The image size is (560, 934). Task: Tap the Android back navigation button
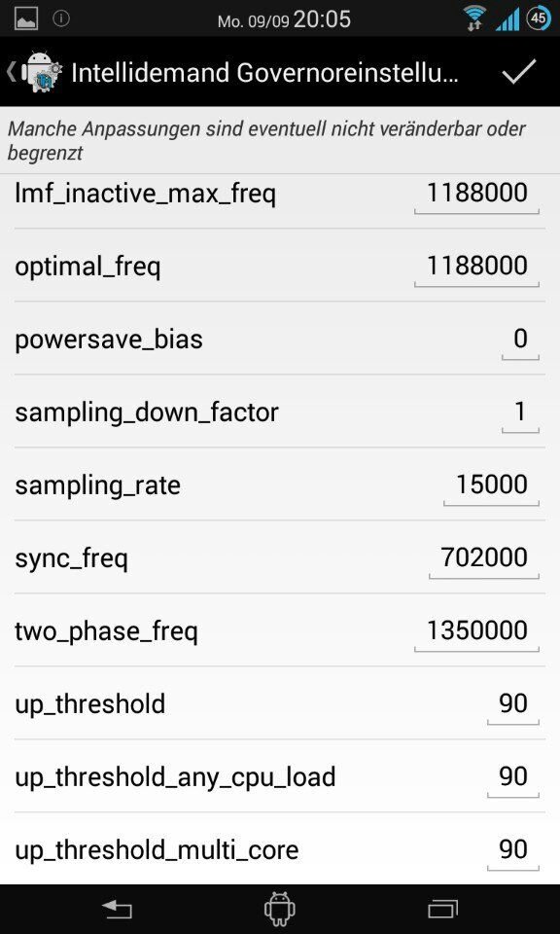click(x=117, y=909)
